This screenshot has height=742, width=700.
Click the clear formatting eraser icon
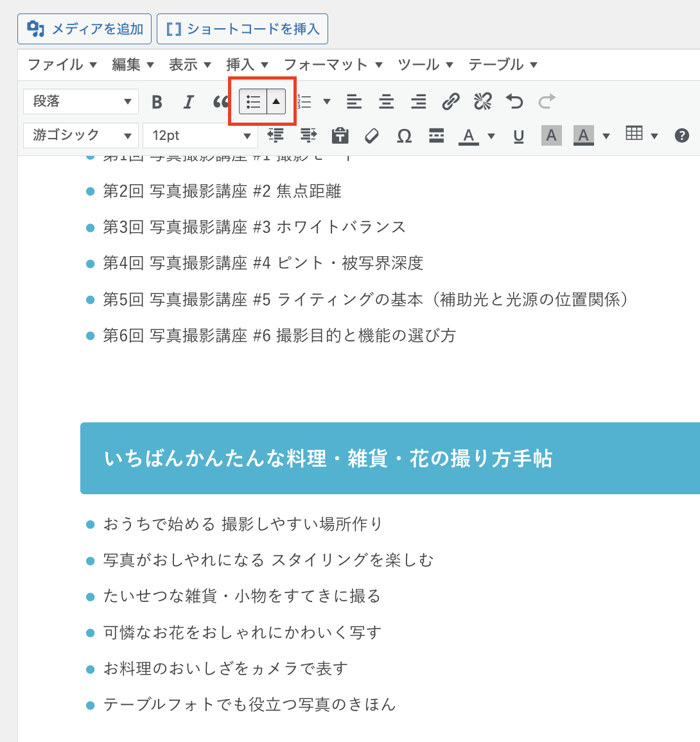372,136
